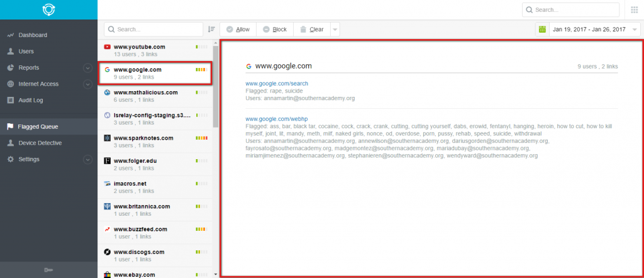This screenshot has width=644, height=278.
Task: Click the buzzfeed severity indicator bars
Action: tap(202, 229)
